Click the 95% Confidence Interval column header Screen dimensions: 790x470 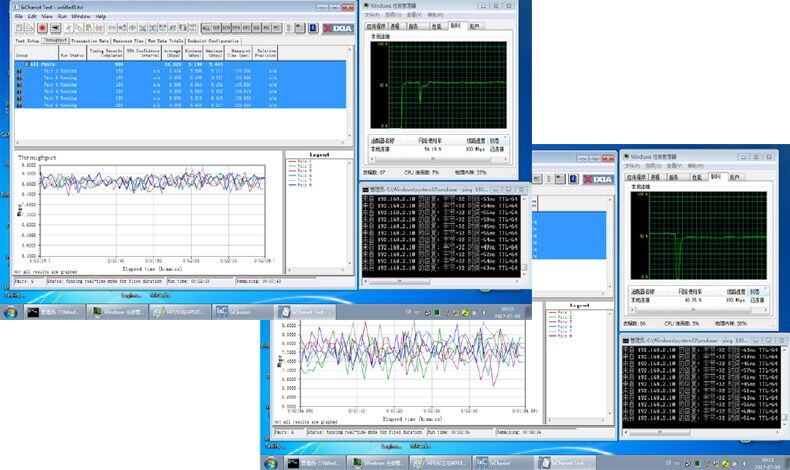tap(143, 53)
